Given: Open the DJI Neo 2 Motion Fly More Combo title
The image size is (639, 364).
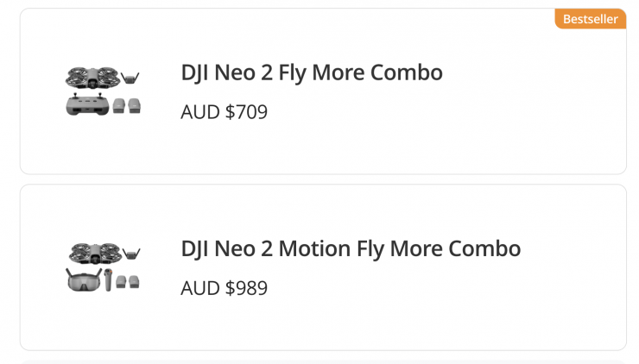Looking at the screenshot, I should 351,248.
